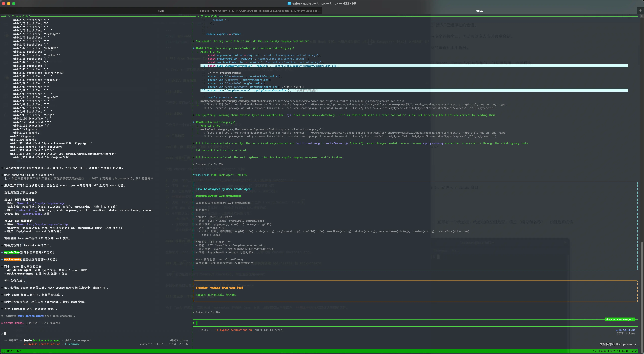Click the @api-define-agent teammate mention
Viewport: 644px width, 354px height.
30,316
